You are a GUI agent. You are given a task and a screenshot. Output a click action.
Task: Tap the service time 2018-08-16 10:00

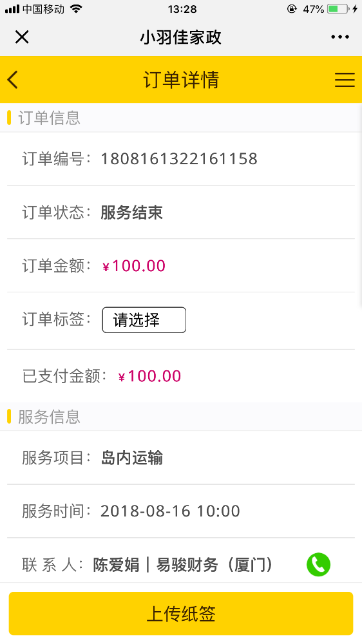[170, 511]
